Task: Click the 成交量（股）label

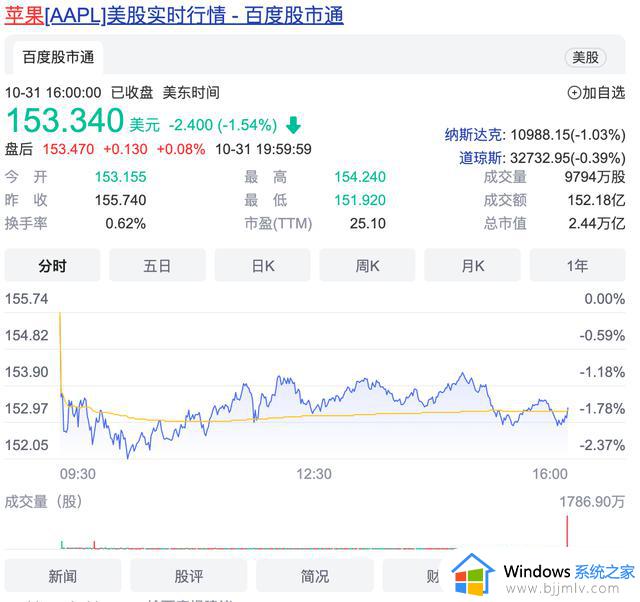Action: coord(43,502)
